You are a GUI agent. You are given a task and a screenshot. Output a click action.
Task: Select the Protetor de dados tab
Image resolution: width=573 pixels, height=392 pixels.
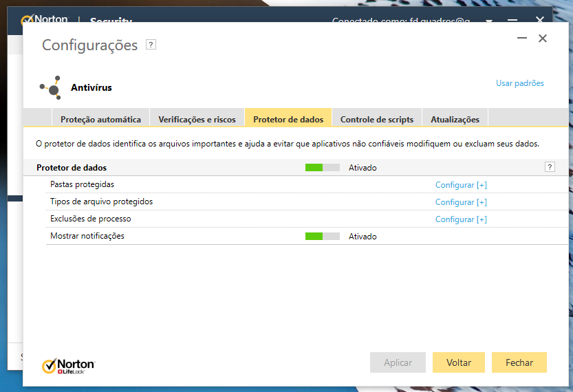pyautogui.click(x=288, y=118)
